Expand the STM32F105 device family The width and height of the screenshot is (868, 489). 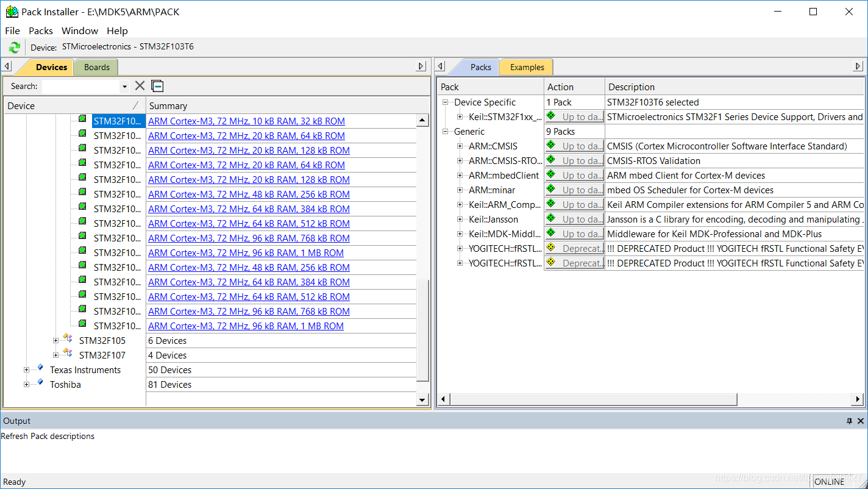point(55,341)
